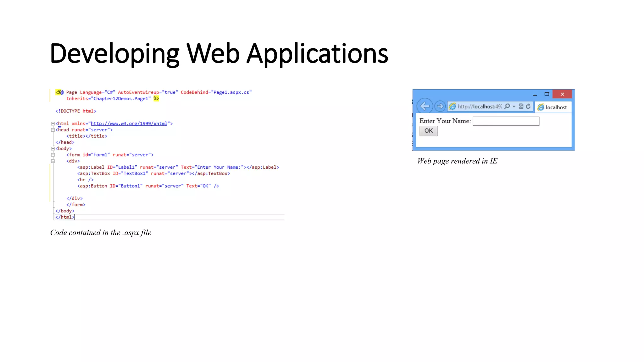Screen dimensions: 644x362
Task: Maximize the Internet Explorer window
Action: pyautogui.click(x=547, y=94)
